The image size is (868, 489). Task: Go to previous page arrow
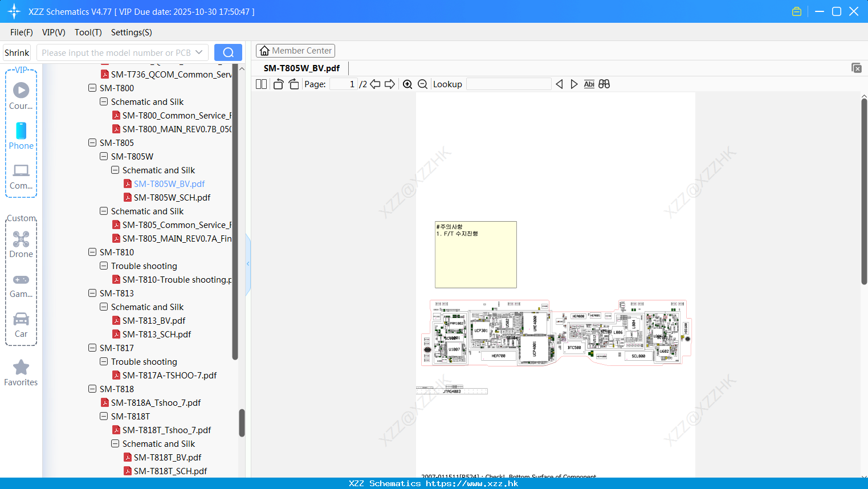pos(375,84)
